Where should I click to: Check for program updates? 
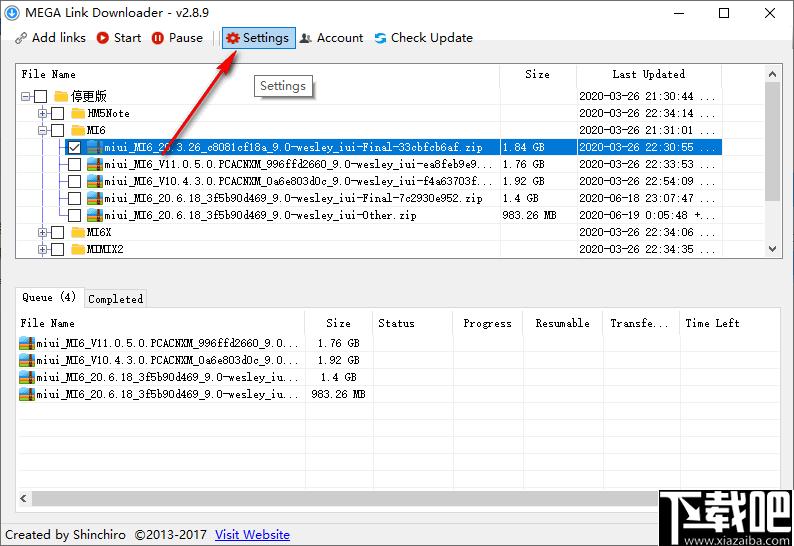[424, 38]
